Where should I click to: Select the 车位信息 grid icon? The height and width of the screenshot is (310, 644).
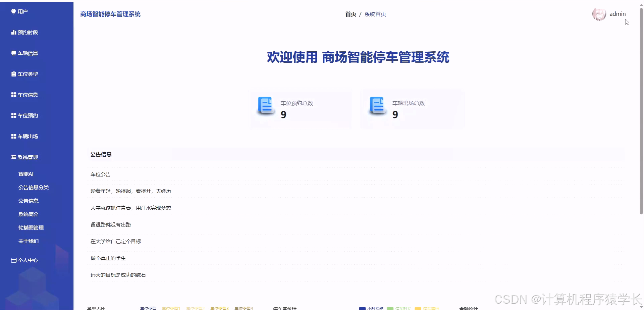coord(13,94)
